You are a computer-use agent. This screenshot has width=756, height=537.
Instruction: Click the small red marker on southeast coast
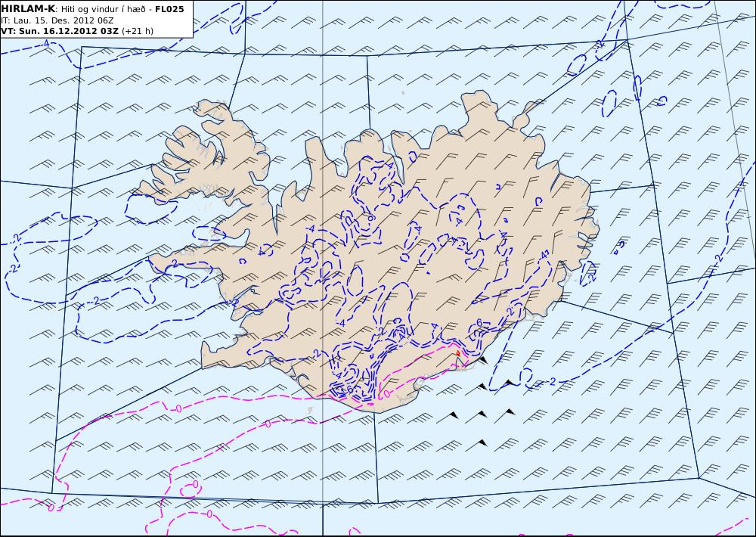pos(457,354)
